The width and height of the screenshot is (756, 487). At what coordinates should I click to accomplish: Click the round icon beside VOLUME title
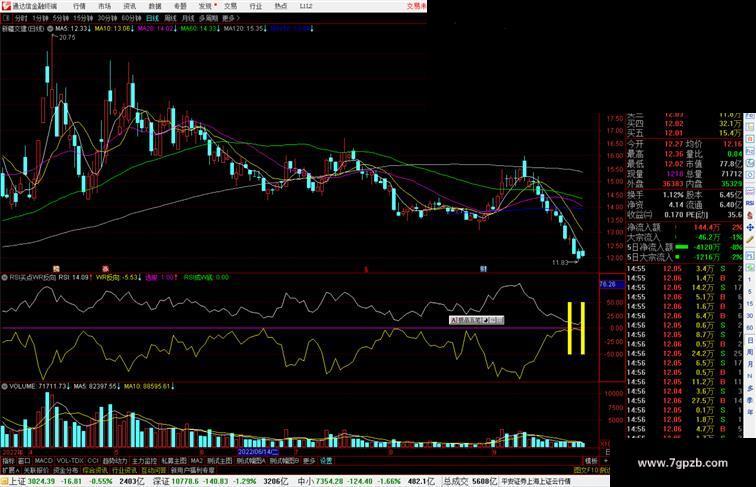[x=4, y=387]
